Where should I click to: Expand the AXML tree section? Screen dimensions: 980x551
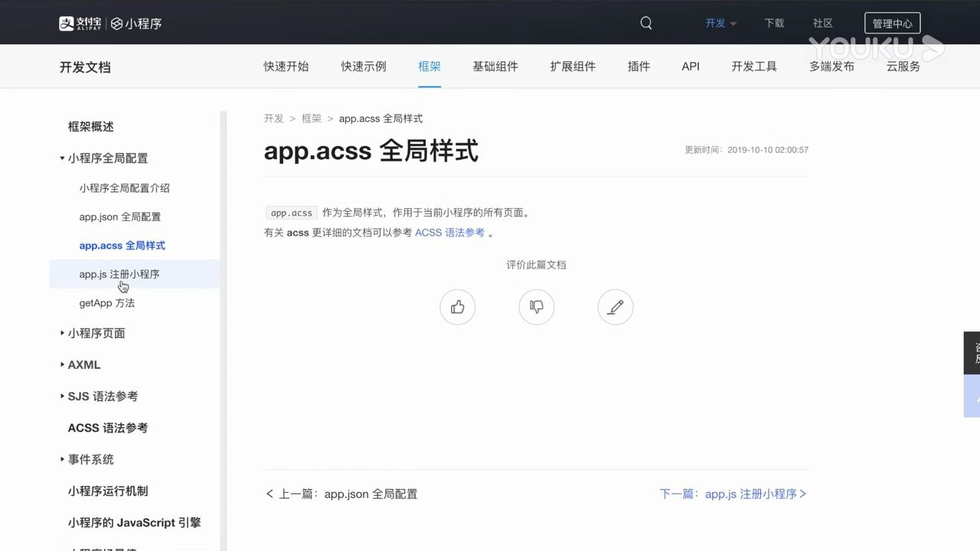coord(62,364)
